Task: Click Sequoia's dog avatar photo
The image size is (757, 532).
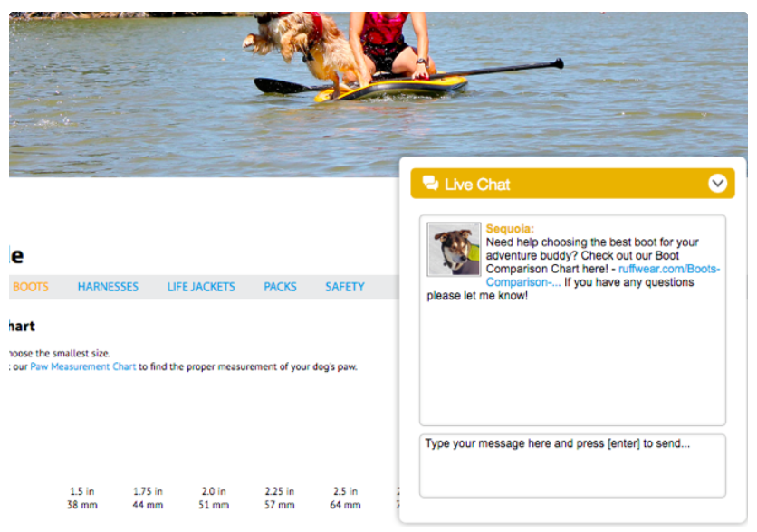Action: click(454, 249)
